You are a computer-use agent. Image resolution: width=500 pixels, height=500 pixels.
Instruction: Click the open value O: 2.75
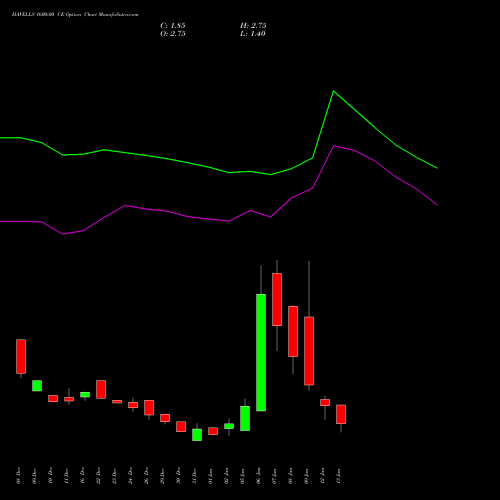[x=173, y=34]
